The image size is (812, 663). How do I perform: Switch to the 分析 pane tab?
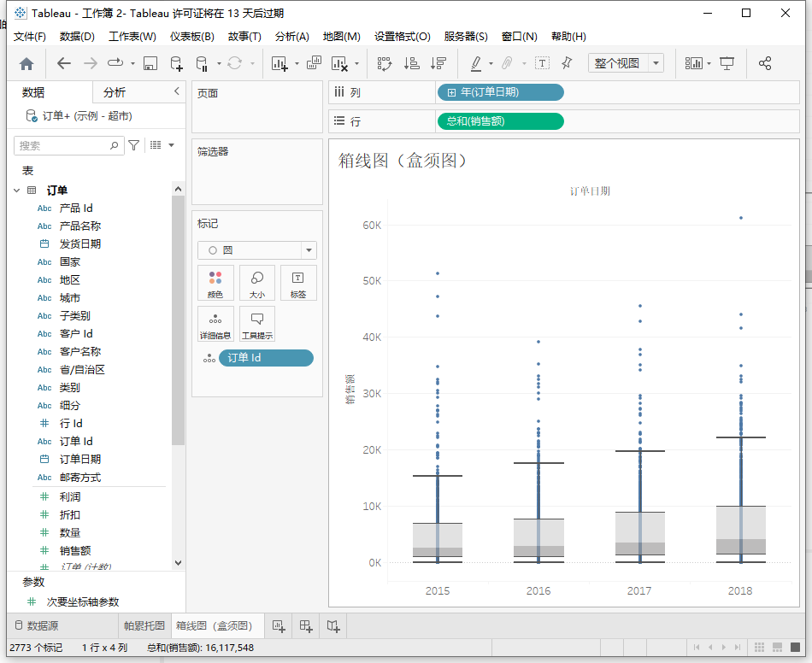(115, 92)
